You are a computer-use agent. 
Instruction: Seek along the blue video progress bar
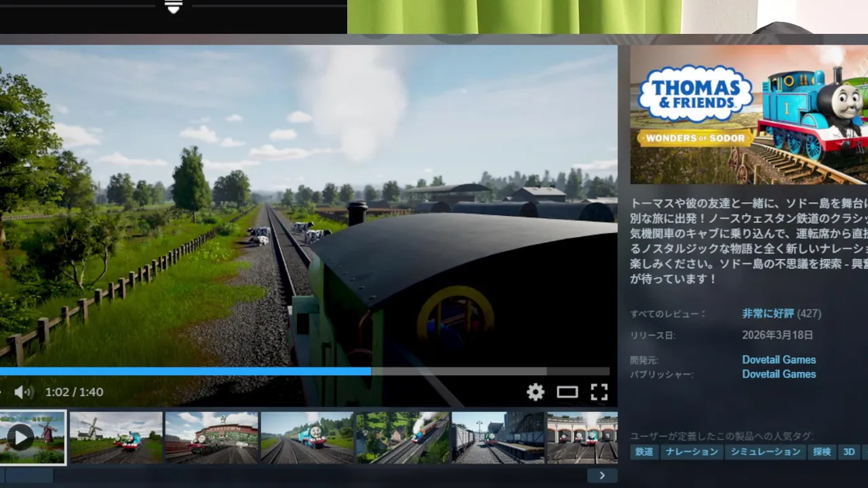(x=304, y=371)
